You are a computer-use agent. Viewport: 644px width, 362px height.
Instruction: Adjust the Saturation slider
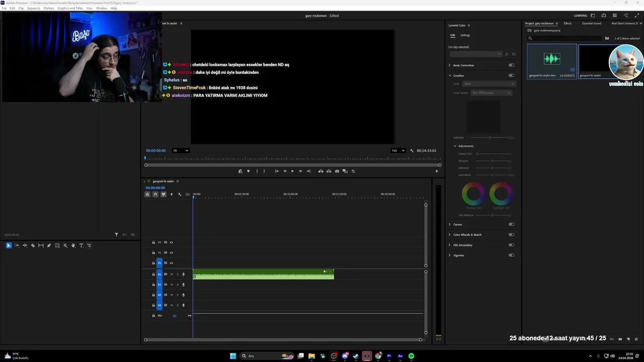(492, 175)
